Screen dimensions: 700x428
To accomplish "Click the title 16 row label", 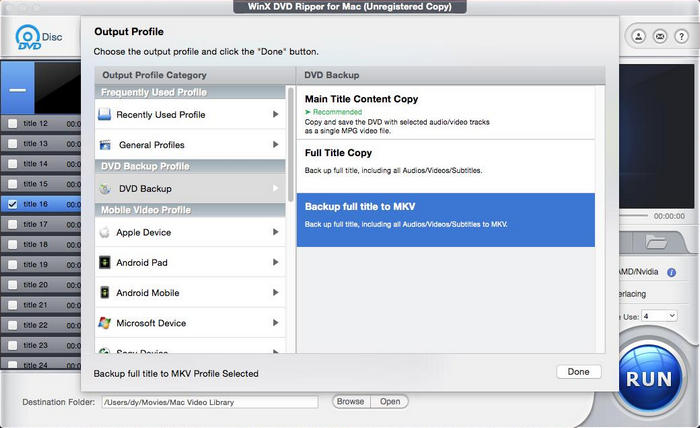I will pyautogui.click(x=36, y=204).
